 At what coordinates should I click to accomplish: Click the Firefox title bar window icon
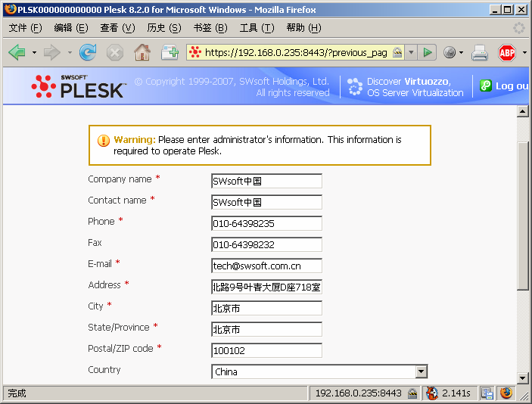[10, 9]
